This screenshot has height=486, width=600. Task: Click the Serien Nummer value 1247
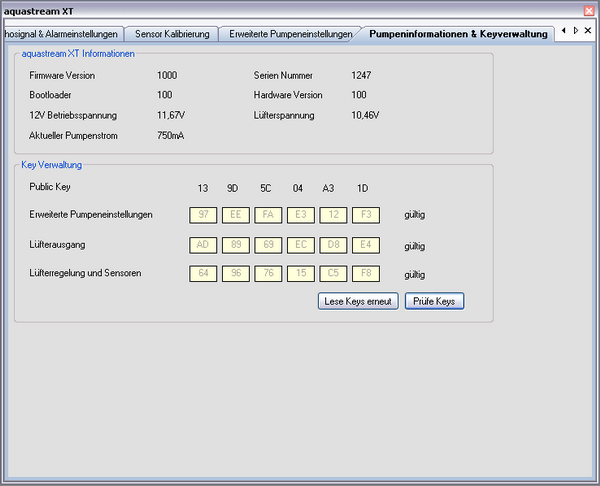point(361,75)
